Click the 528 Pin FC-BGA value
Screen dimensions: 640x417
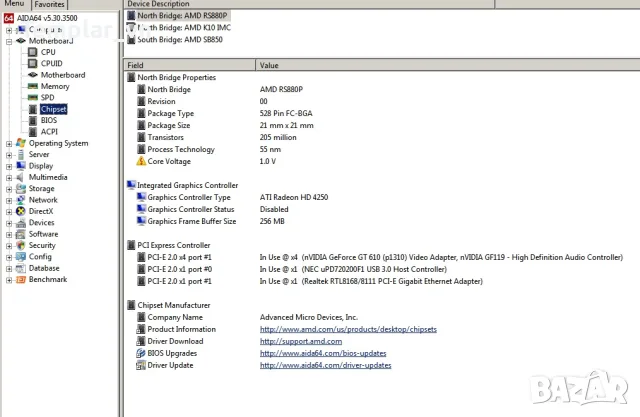(286, 113)
